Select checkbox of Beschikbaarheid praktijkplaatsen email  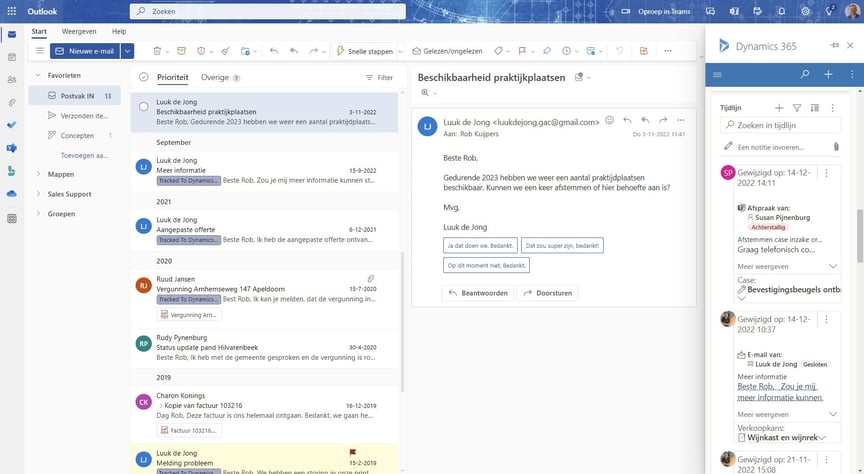coord(143,106)
